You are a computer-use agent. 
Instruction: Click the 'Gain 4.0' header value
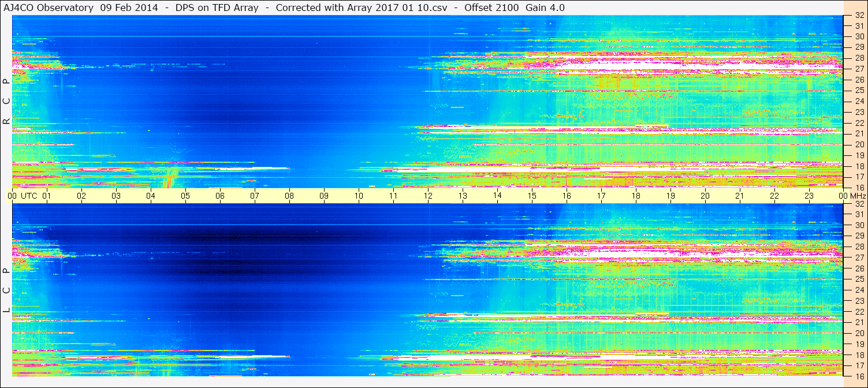pyautogui.click(x=545, y=8)
